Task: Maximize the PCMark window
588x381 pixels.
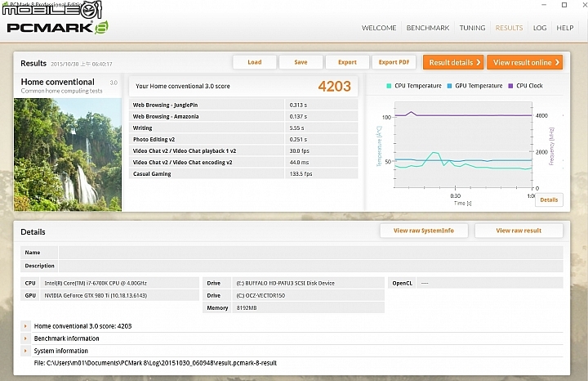Action: [x=564, y=5]
